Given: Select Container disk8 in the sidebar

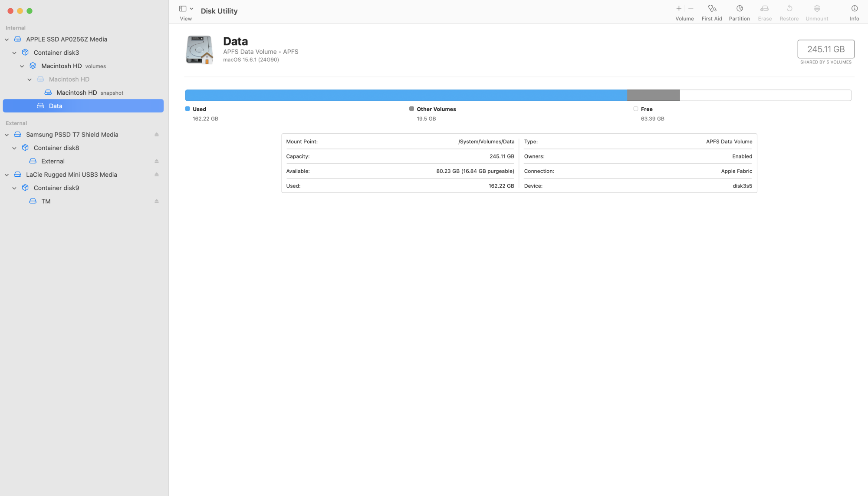Looking at the screenshot, I should coord(56,148).
